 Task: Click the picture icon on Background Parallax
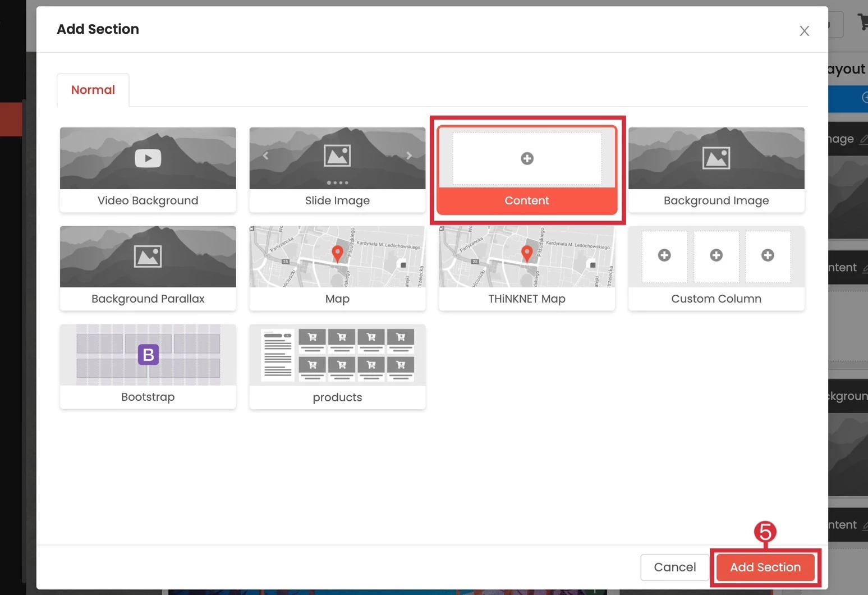click(148, 257)
